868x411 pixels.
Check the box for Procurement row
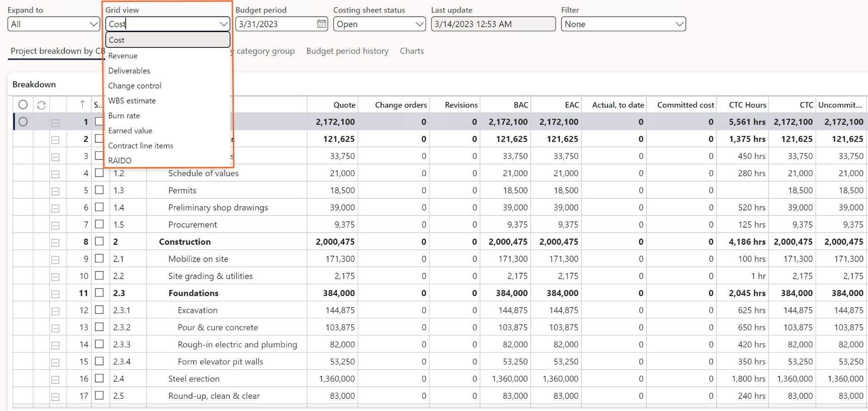99,224
